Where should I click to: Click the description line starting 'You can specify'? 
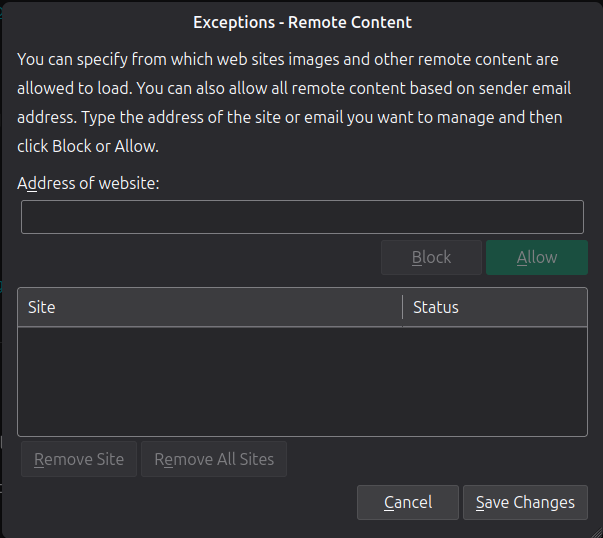click(x=287, y=61)
